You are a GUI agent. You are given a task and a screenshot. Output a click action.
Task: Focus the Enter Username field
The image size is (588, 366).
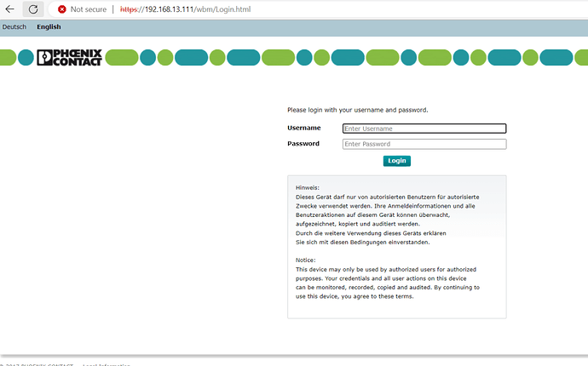424,129
